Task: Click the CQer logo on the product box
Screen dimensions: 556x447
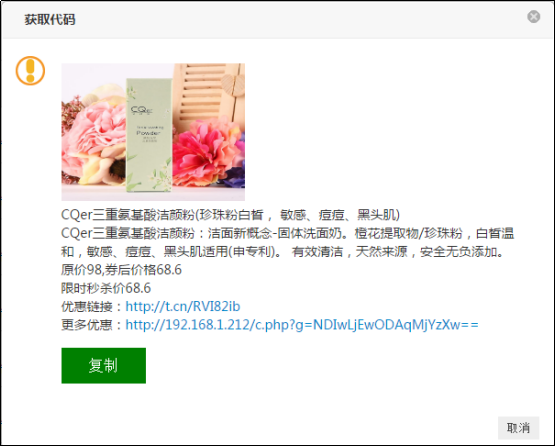Action: pyautogui.click(x=141, y=110)
